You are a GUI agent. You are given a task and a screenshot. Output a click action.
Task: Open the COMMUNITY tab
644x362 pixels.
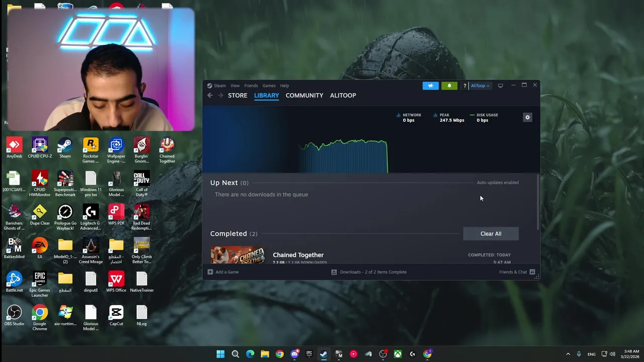(304, 96)
